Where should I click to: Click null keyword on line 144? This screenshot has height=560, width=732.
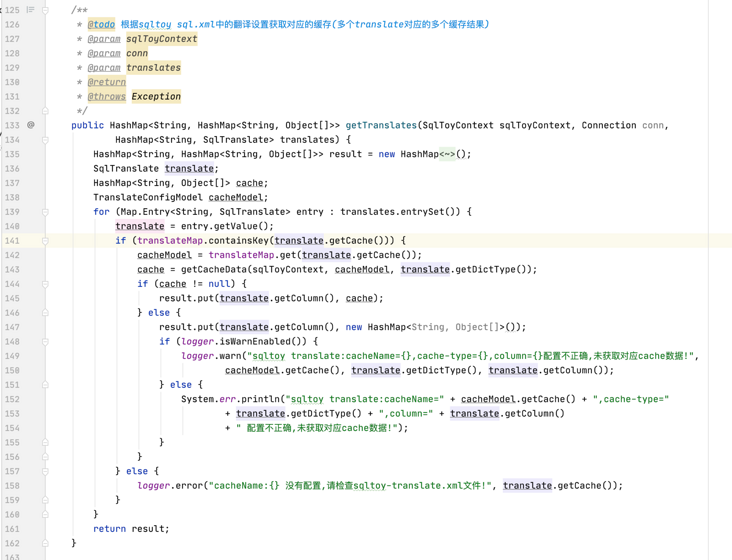click(x=219, y=284)
